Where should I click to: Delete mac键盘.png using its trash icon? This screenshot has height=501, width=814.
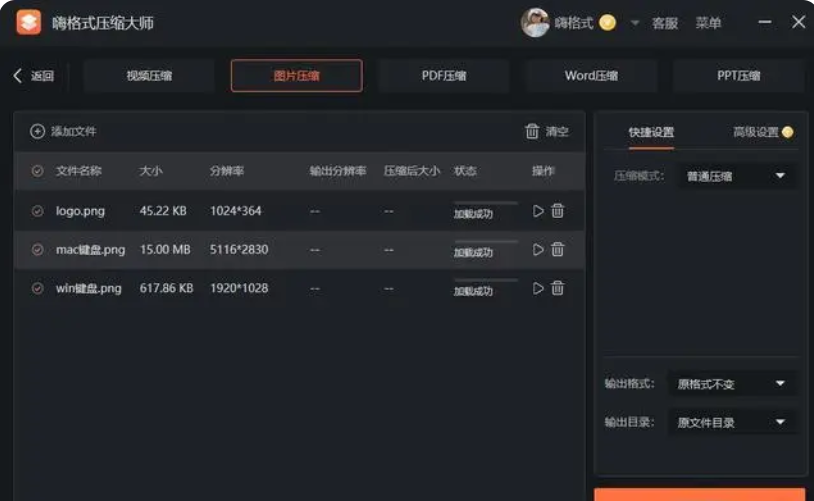coord(558,250)
